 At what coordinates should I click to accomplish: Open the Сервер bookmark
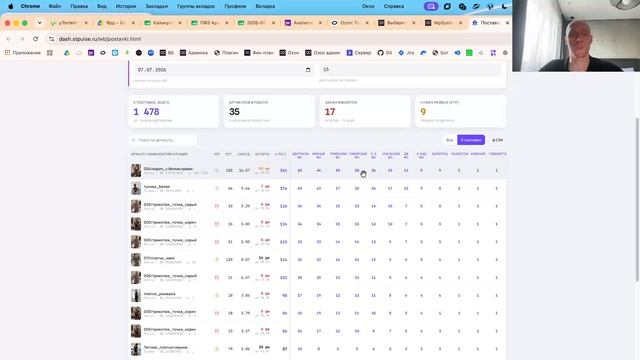pos(359,53)
